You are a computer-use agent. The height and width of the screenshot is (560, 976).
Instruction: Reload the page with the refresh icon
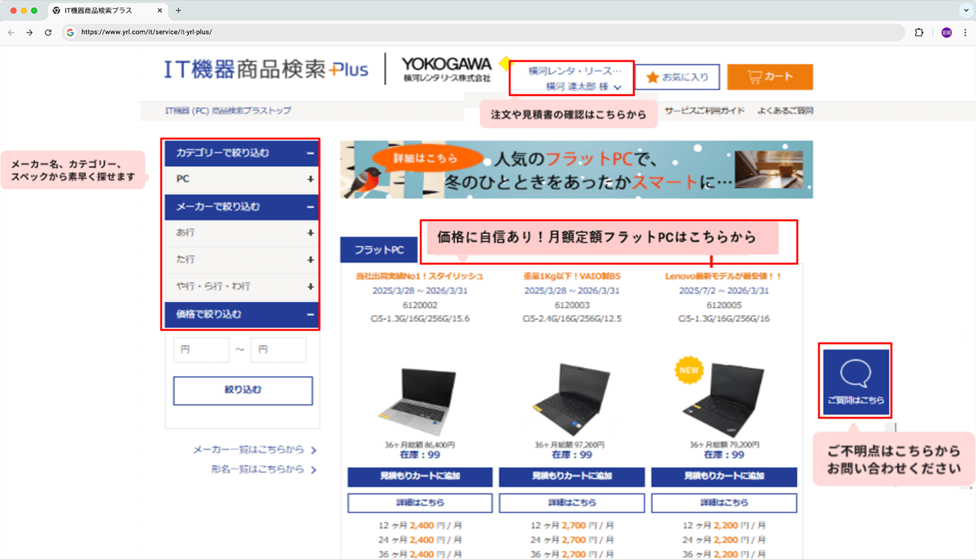47,32
